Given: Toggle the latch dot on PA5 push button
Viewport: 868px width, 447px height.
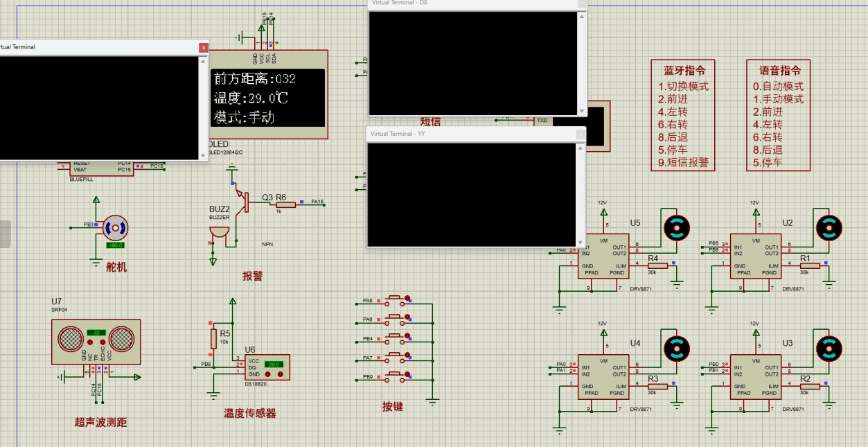Looking at the screenshot, I should (x=409, y=301).
